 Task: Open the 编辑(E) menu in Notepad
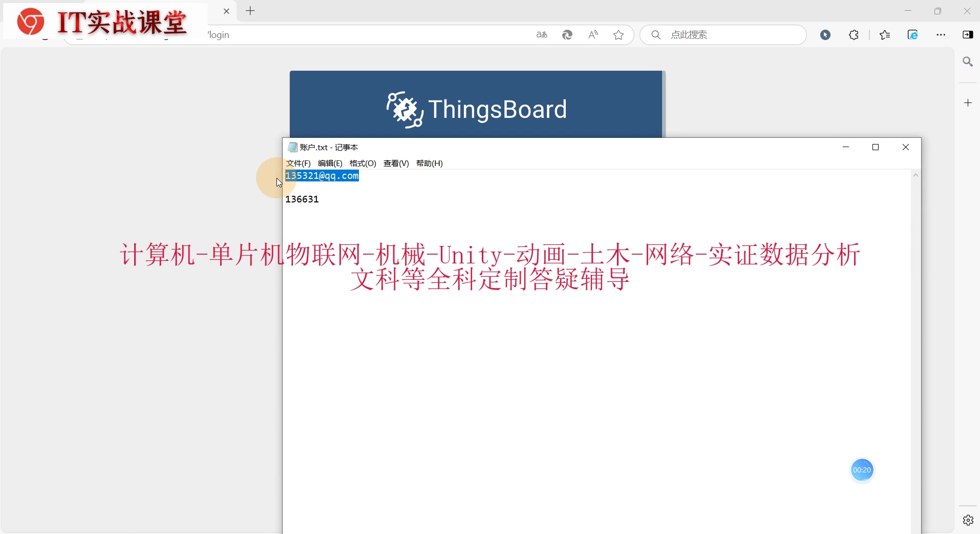(330, 163)
